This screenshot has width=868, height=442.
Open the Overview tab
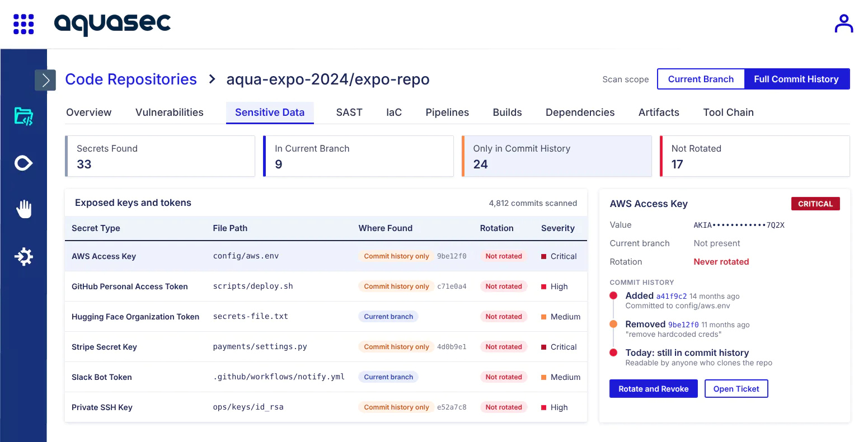pos(89,112)
